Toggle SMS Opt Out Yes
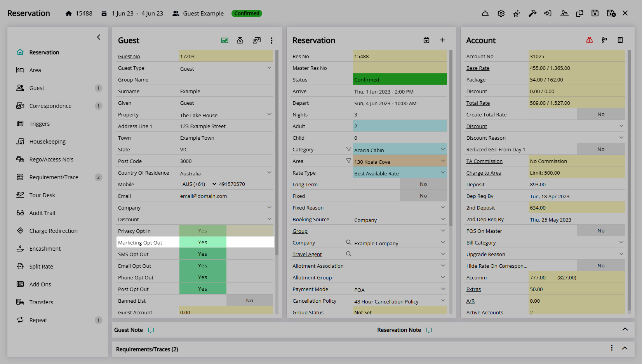The image size is (642, 364). [203, 254]
